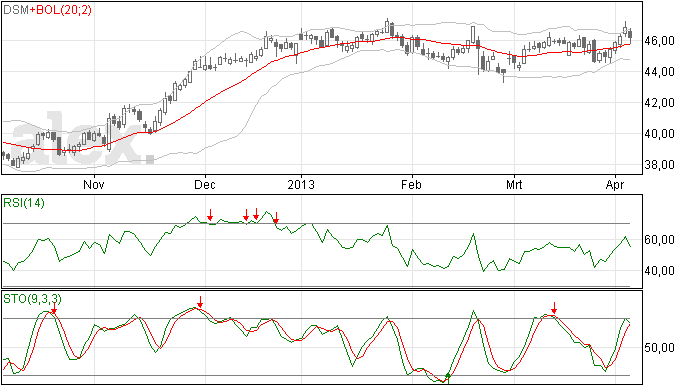Click the stochastic red arrow signal before Nov
Image resolution: width=690 pixels, height=387 pixels.
pos(54,308)
